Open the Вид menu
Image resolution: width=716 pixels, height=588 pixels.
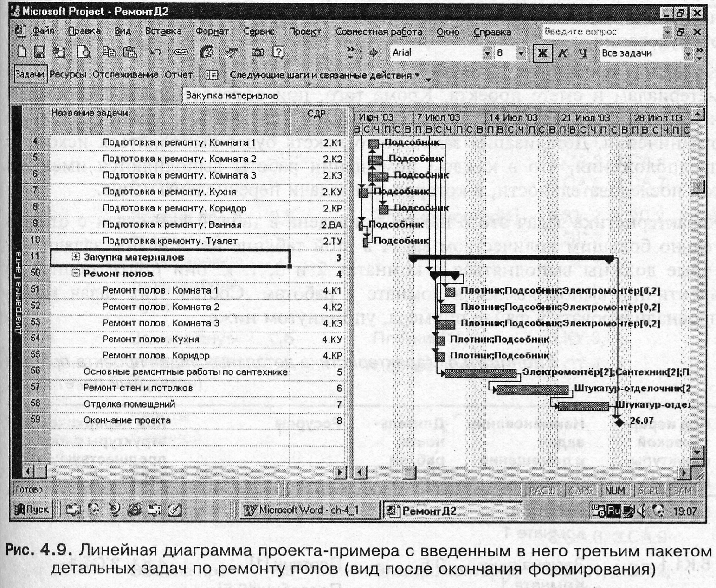(x=123, y=32)
